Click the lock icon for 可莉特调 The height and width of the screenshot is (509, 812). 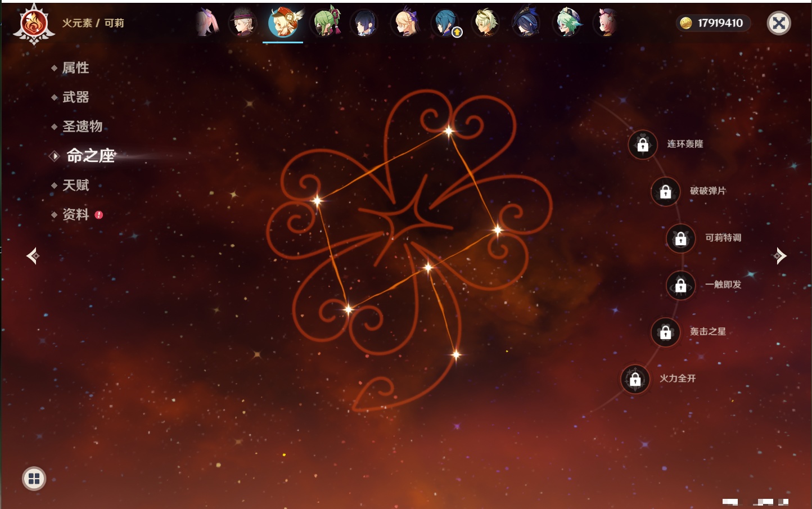tap(681, 238)
